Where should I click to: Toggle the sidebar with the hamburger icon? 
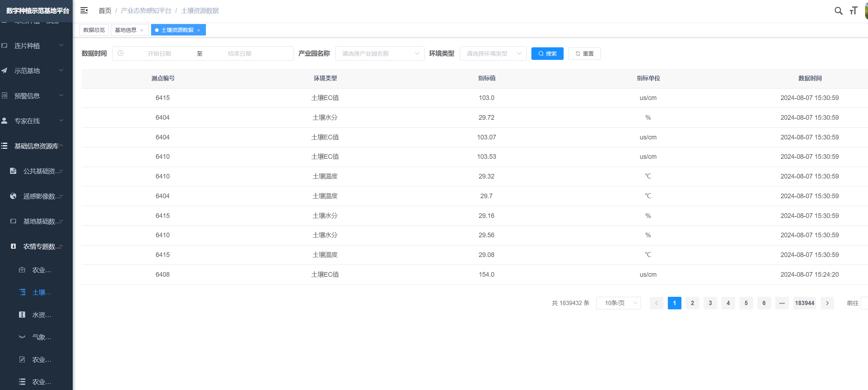point(84,10)
